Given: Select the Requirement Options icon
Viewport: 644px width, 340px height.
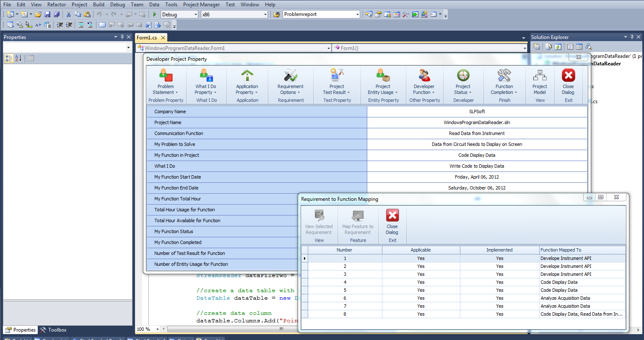Looking at the screenshot, I should click(291, 75).
